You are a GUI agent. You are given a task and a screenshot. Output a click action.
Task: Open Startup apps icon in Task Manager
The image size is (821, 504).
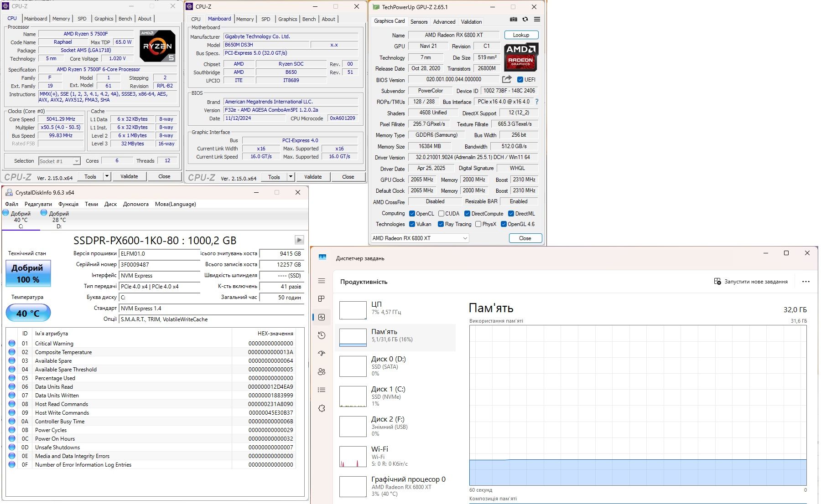click(x=322, y=353)
